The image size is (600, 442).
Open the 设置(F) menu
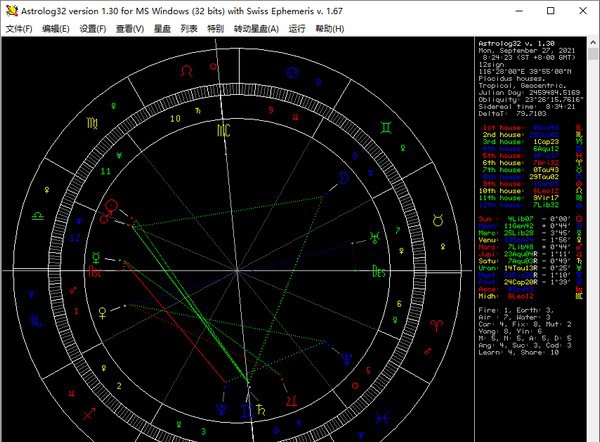coord(93,28)
